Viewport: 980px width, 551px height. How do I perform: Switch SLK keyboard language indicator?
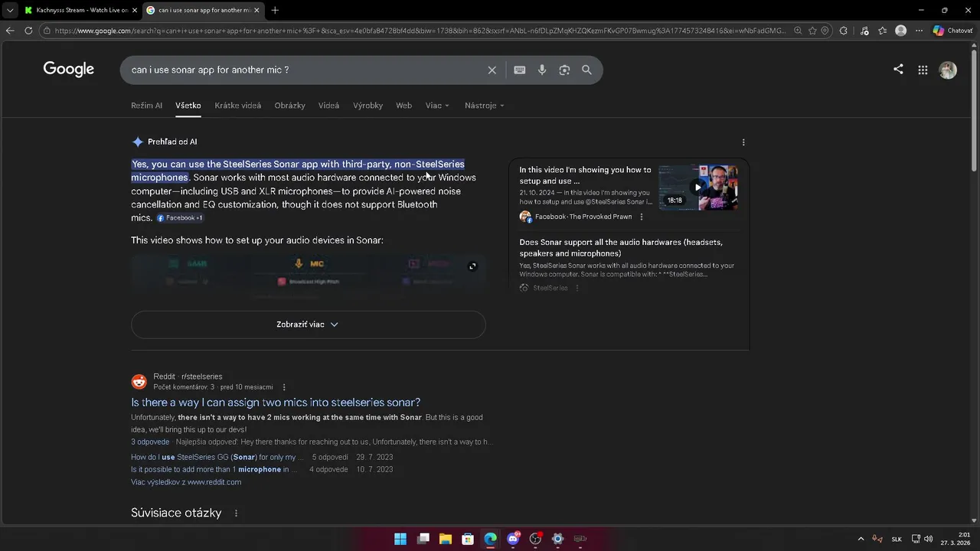[897, 539]
